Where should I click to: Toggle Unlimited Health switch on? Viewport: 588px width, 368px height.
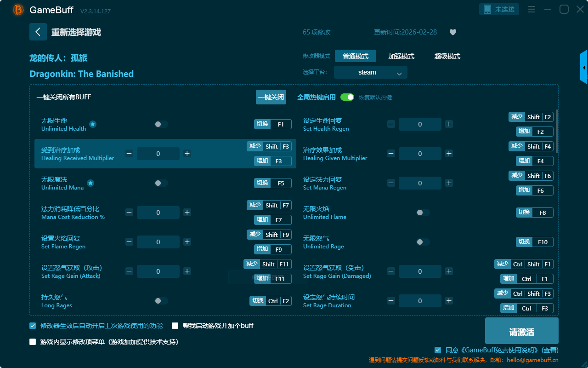point(161,124)
